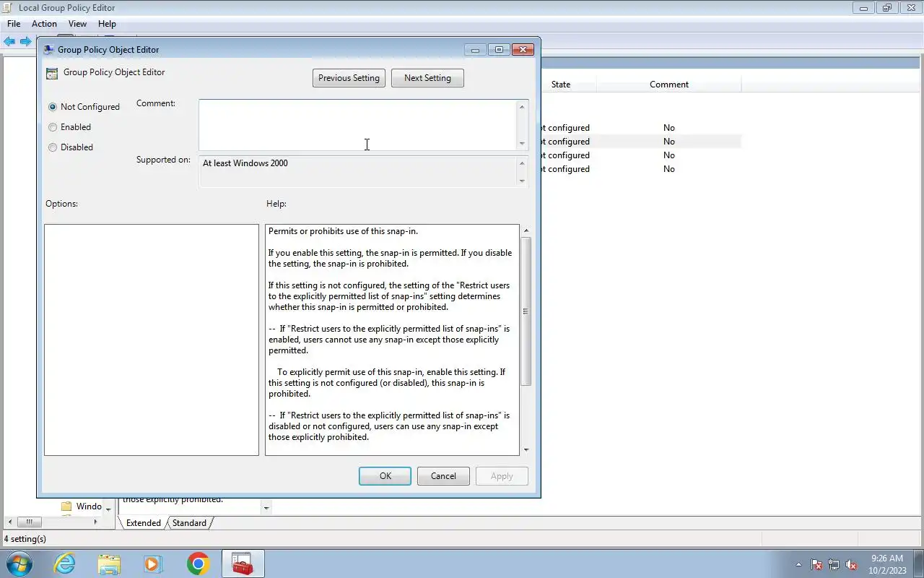Click the policy setting icon beside the dialog heading
924x578 pixels.
pos(52,73)
